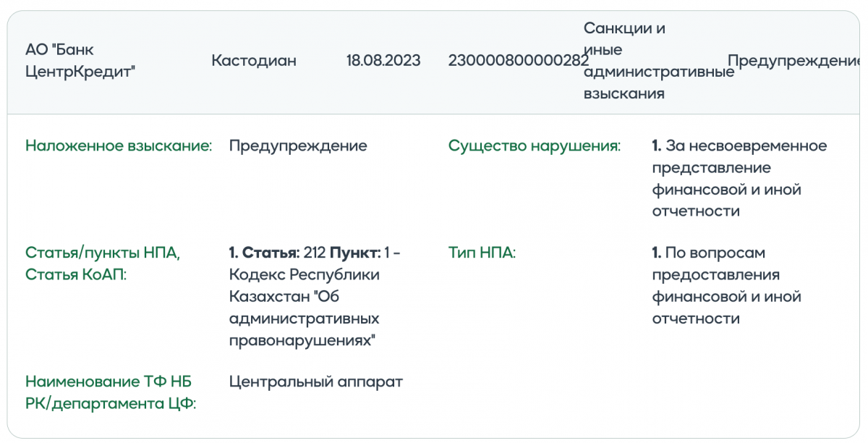Select По вопросам предоставления финансовой отчетности text
868x443 pixels.
coord(727,286)
